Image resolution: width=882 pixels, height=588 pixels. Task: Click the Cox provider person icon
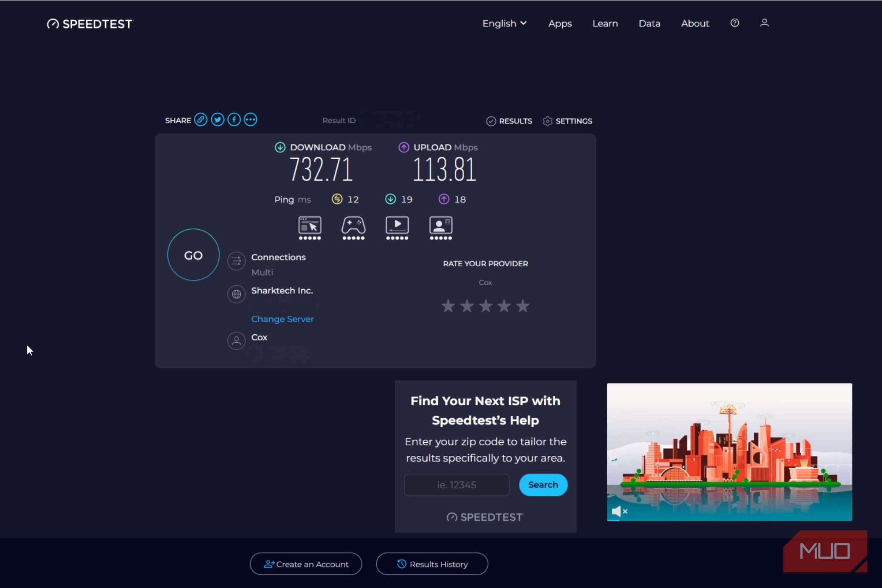[x=236, y=341]
